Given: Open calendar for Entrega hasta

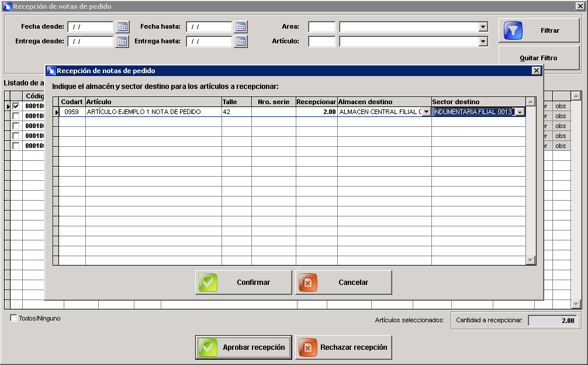Looking at the screenshot, I should coord(241,42).
